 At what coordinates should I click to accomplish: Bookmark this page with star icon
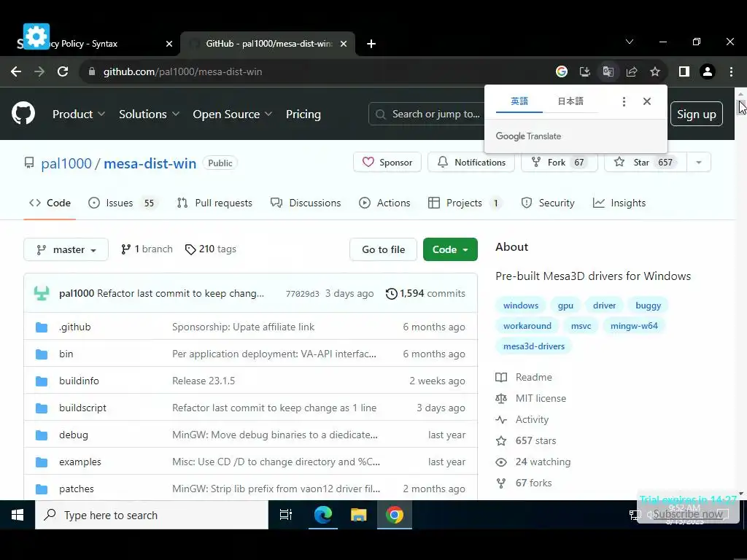655,71
